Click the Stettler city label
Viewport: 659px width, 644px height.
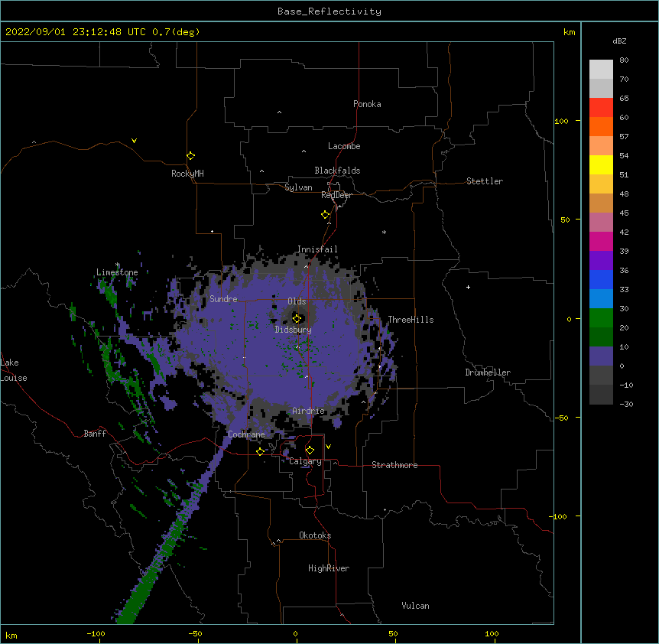point(485,181)
